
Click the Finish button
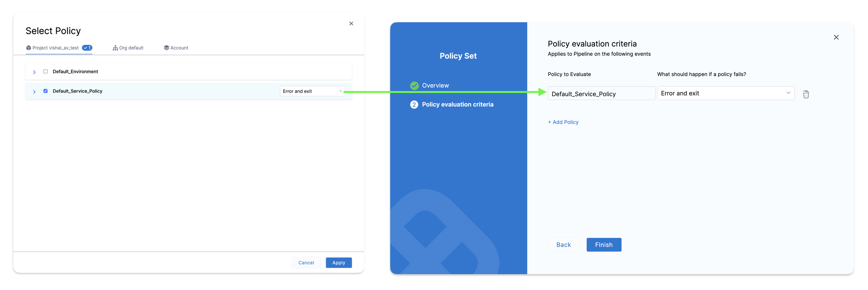pyautogui.click(x=604, y=245)
